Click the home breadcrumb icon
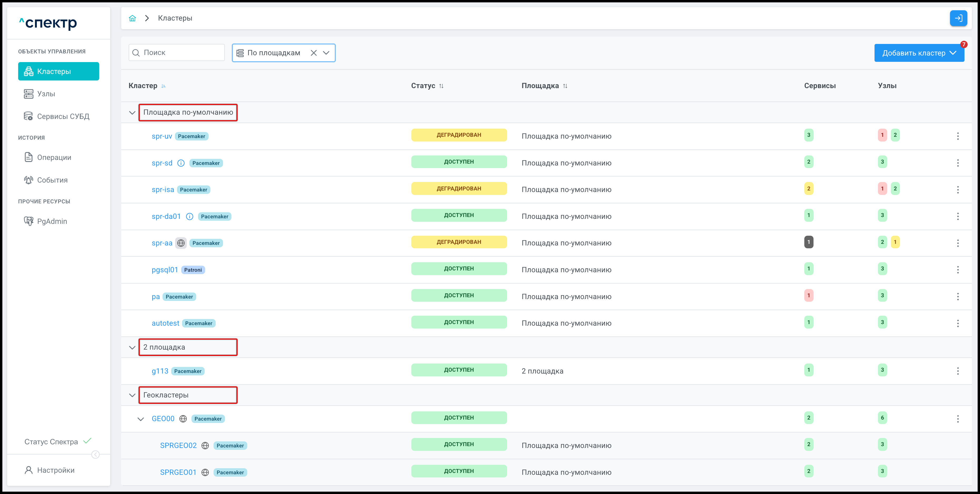Viewport: 980px width, 494px height. point(132,18)
